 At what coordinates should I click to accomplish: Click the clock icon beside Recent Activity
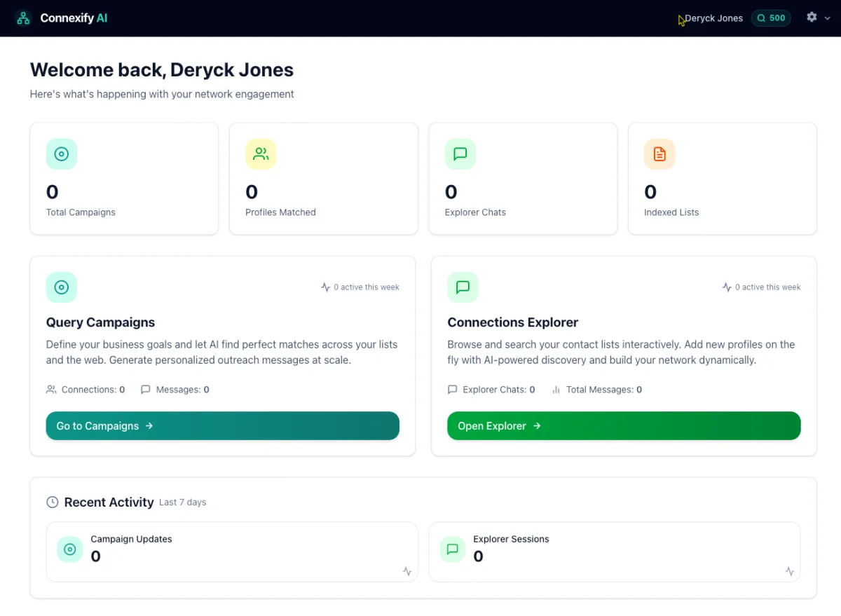(52, 502)
